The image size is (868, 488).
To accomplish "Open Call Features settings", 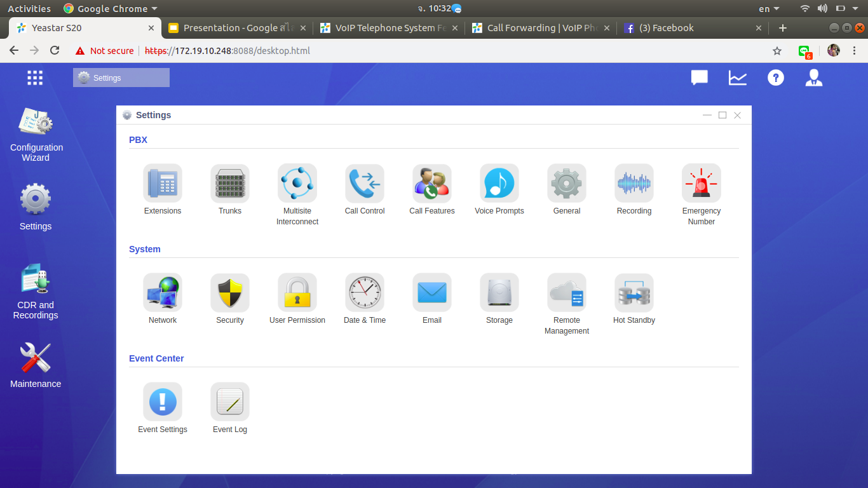I will tap(432, 183).
